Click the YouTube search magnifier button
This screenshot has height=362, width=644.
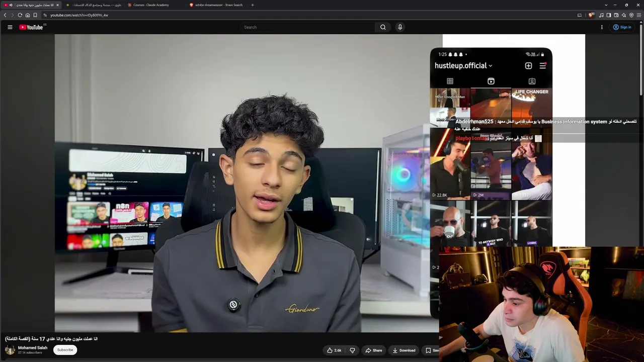coord(383,27)
